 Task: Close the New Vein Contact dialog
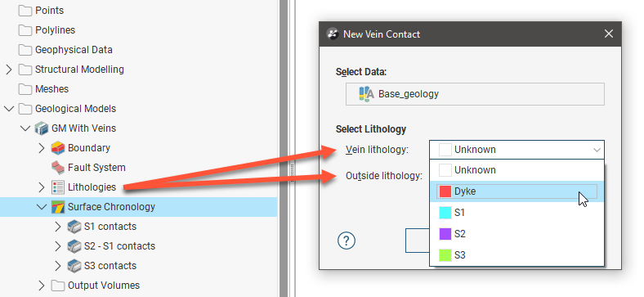tap(609, 34)
